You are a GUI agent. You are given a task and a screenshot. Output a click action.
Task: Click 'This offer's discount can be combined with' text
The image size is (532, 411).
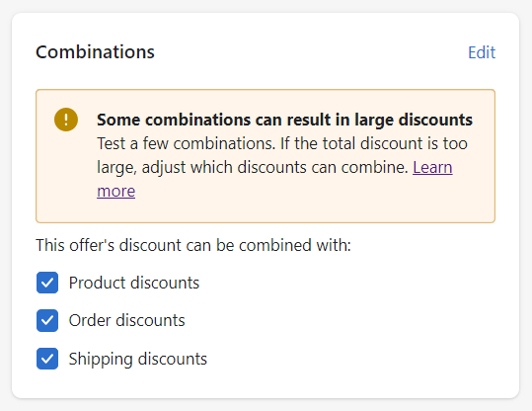coord(193,245)
